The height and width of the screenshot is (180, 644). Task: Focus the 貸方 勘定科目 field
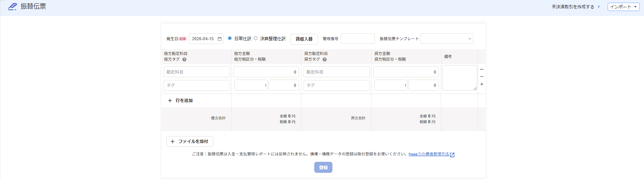click(x=337, y=72)
